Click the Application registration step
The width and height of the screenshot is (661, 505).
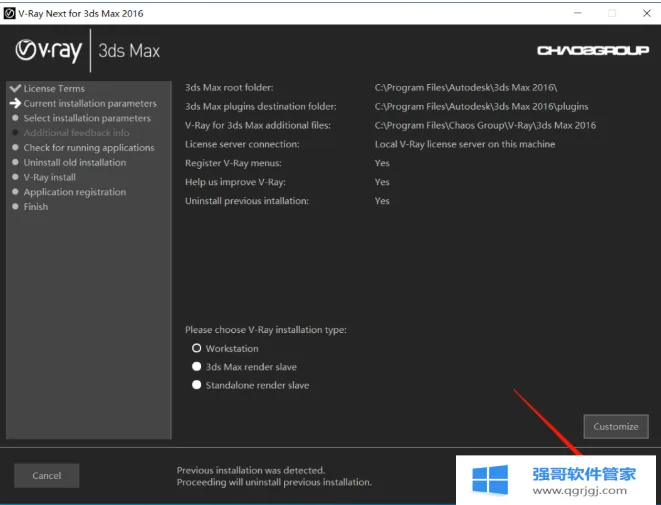(x=75, y=192)
